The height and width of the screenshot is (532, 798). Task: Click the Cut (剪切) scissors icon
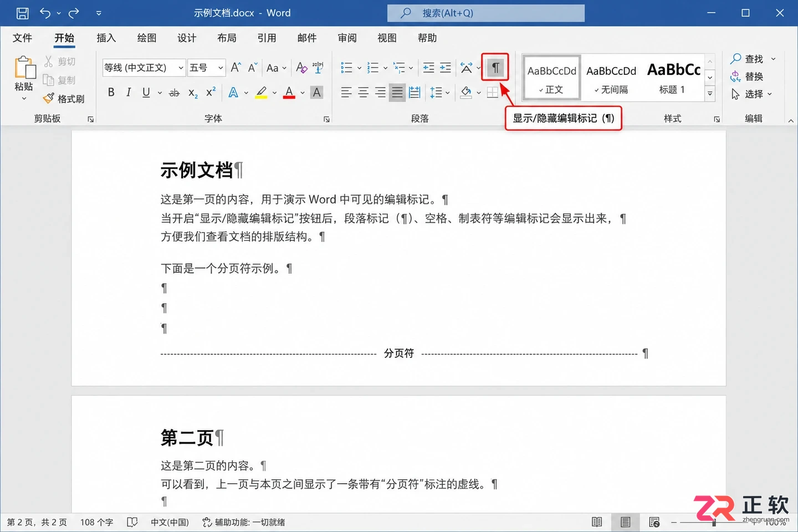pos(49,62)
